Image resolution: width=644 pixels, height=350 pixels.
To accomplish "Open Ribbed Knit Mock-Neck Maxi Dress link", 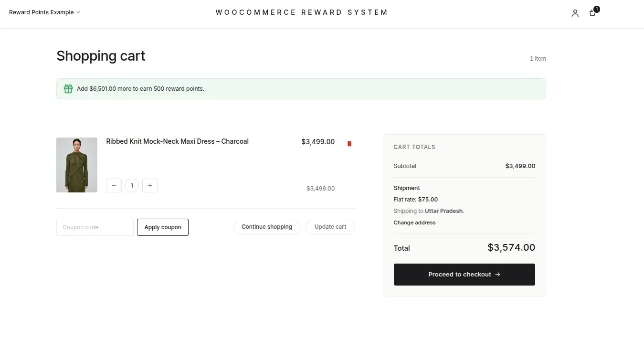I will [177, 141].
